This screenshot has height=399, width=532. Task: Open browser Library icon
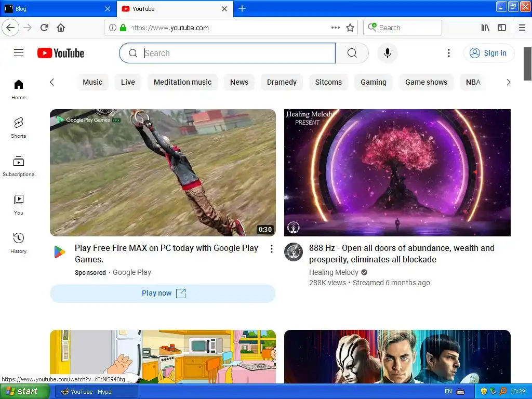pyautogui.click(x=485, y=28)
